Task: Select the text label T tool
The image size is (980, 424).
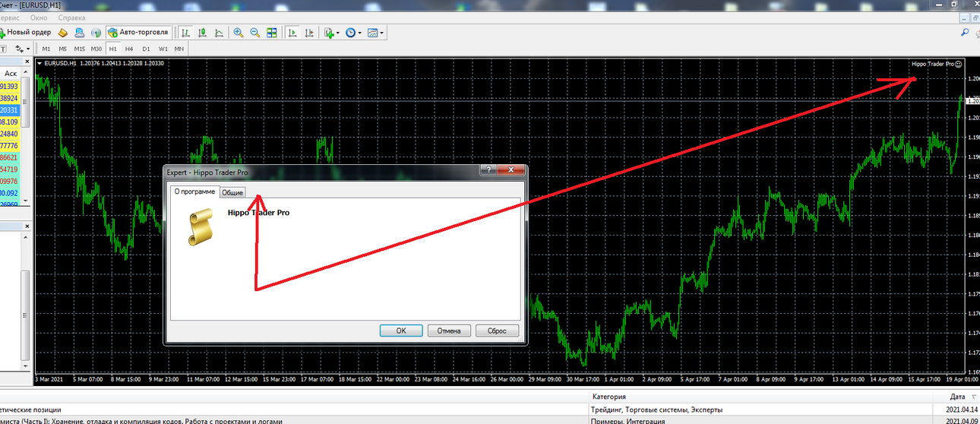Action: (3, 49)
